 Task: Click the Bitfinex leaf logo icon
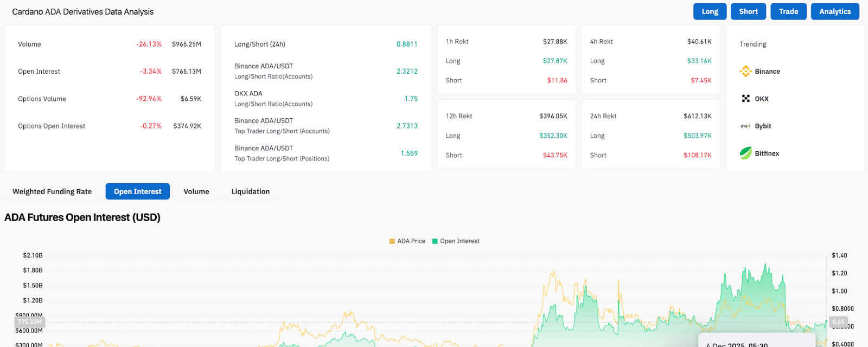coord(746,153)
